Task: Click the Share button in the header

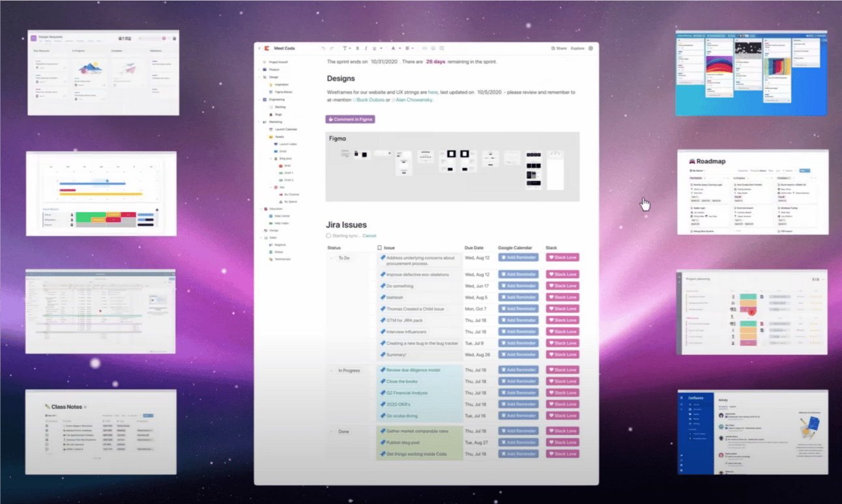Action: click(x=559, y=48)
